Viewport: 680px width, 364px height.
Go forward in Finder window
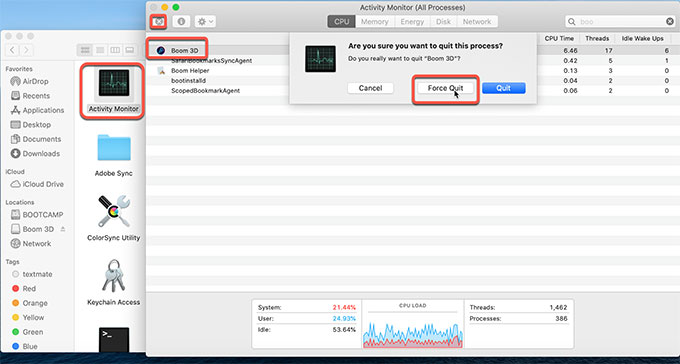point(26,50)
